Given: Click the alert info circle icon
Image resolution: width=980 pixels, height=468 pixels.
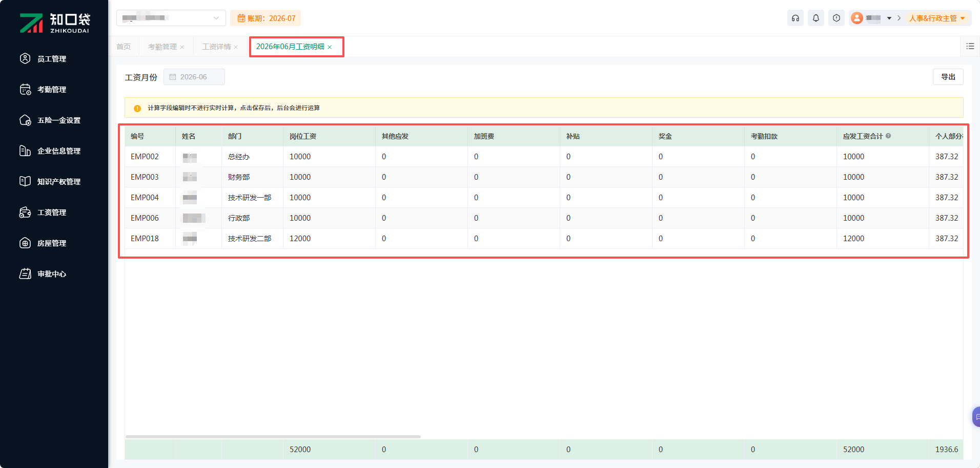Looking at the screenshot, I should 836,18.
